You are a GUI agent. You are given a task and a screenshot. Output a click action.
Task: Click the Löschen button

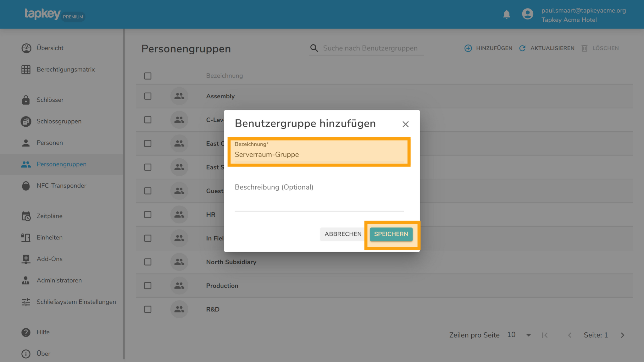pos(600,48)
